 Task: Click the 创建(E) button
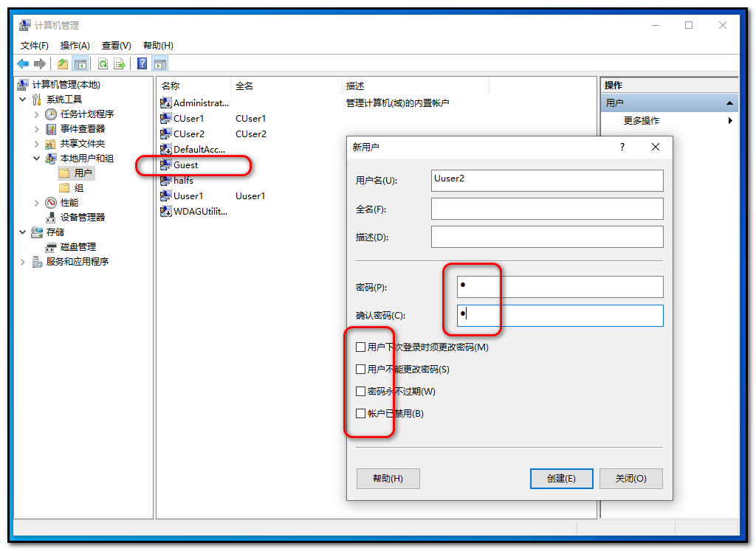561,479
